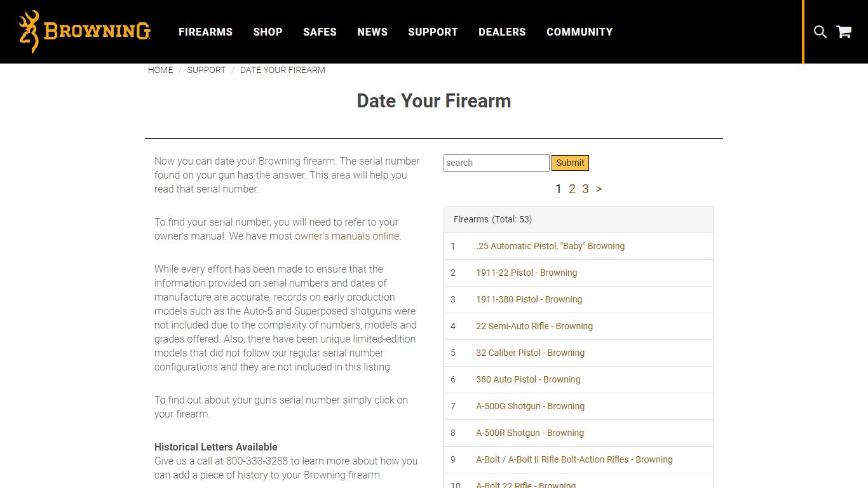Go to Home breadcrumb
Image resolution: width=868 pixels, height=488 pixels.
click(160, 70)
